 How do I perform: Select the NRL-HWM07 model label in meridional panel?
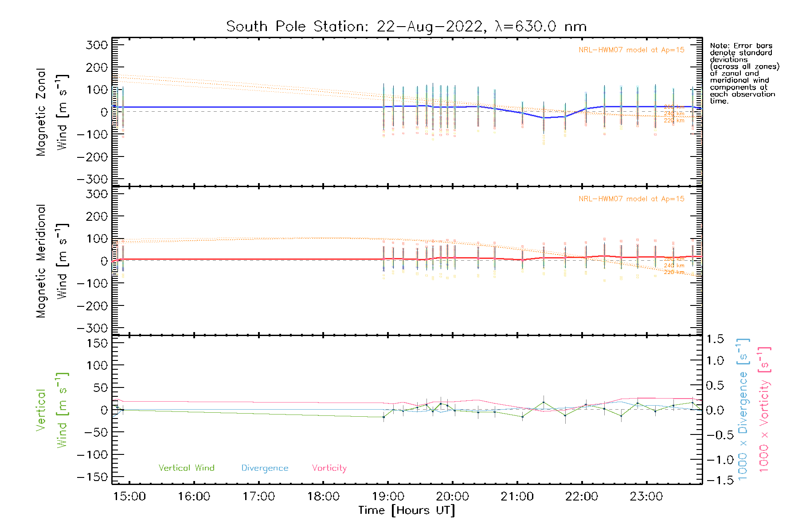631,199
